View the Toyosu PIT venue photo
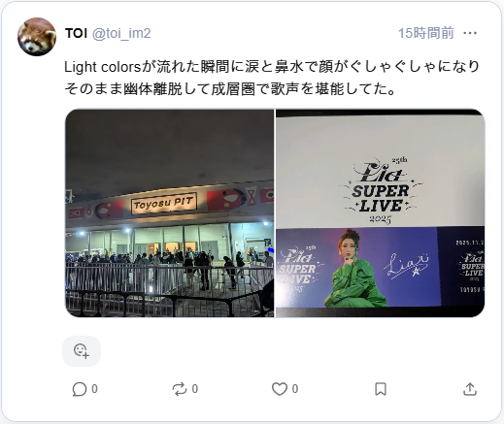The image size is (504, 424). [x=170, y=213]
